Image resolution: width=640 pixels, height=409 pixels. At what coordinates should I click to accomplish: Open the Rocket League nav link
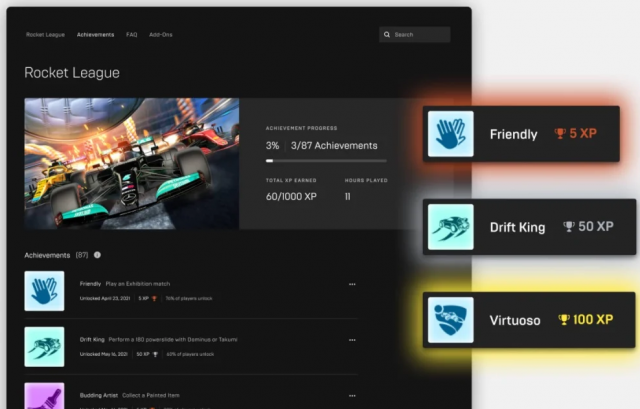pos(45,35)
